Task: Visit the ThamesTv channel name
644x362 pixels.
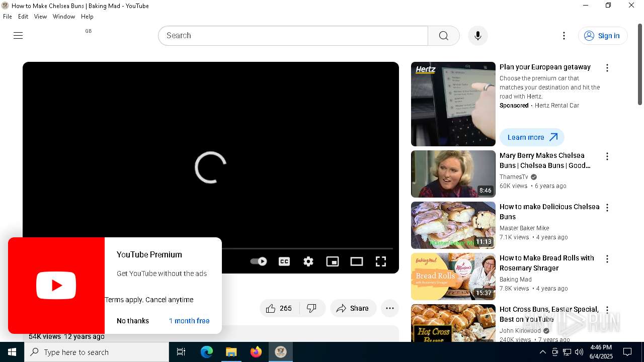Action: point(514,177)
